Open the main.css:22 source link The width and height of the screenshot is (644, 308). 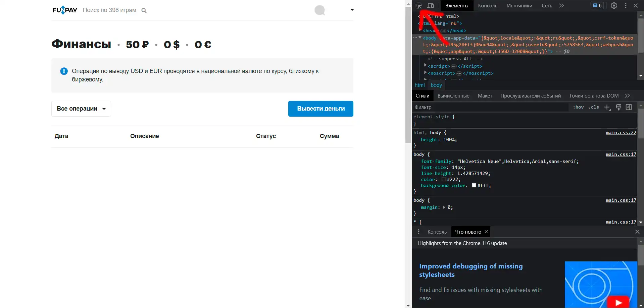pyautogui.click(x=621, y=133)
